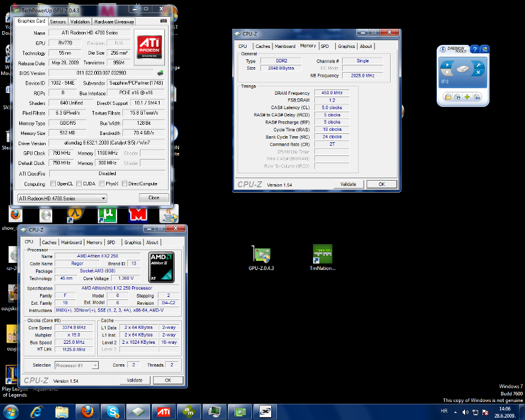Click the virtual drive (F:) icon in Daemon Tools
The height and width of the screenshot is (420, 525).
(x=463, y=69)
